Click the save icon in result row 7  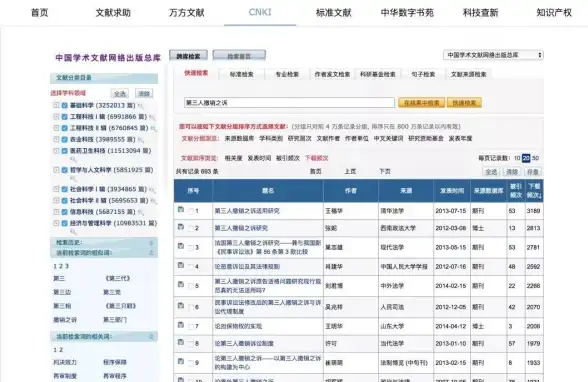point(181,325)
